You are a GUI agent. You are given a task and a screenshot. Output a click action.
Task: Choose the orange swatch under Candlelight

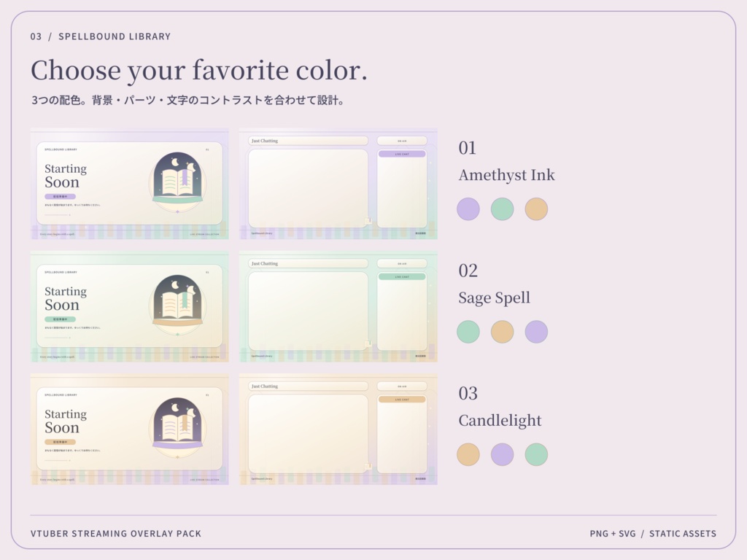(x=468, y=454)
